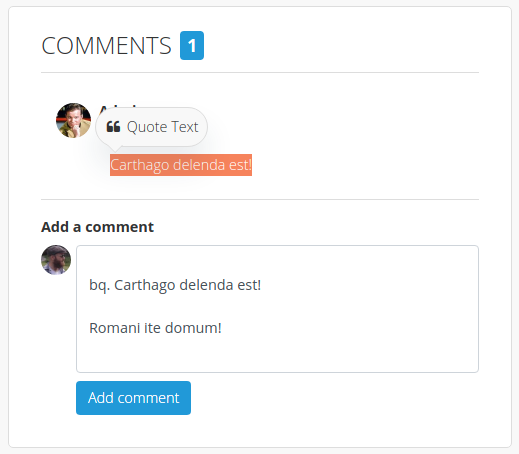This screenshot has width=519, height=454.
Task: Click the word Text in the Quote popup
Action: 185,127
